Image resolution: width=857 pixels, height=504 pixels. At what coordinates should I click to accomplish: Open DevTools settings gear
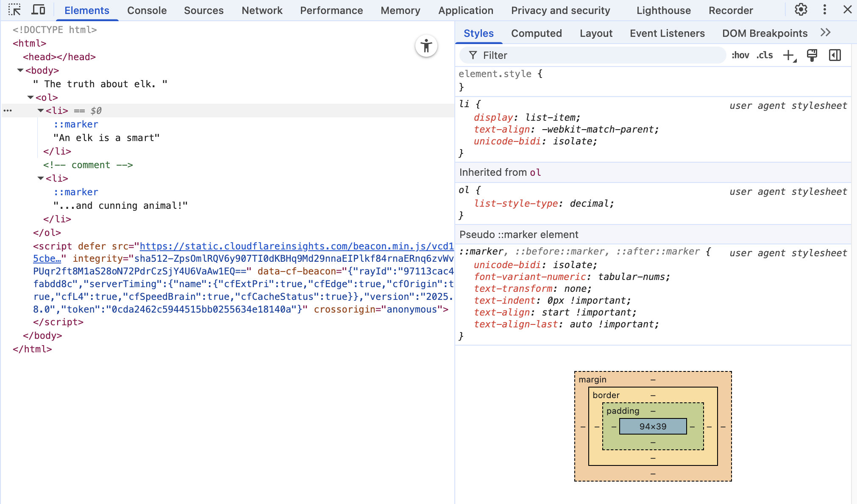pyautogui.click(x=801, y=10)
